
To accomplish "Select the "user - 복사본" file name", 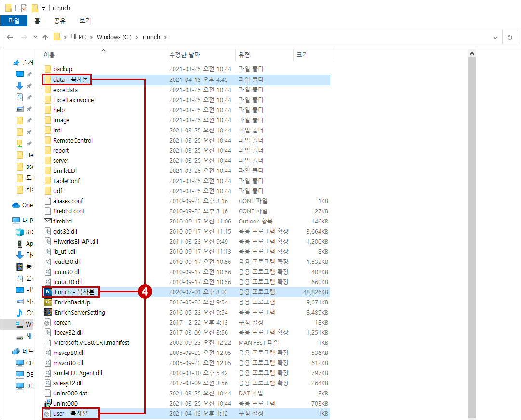I will (x=70, y=413).
